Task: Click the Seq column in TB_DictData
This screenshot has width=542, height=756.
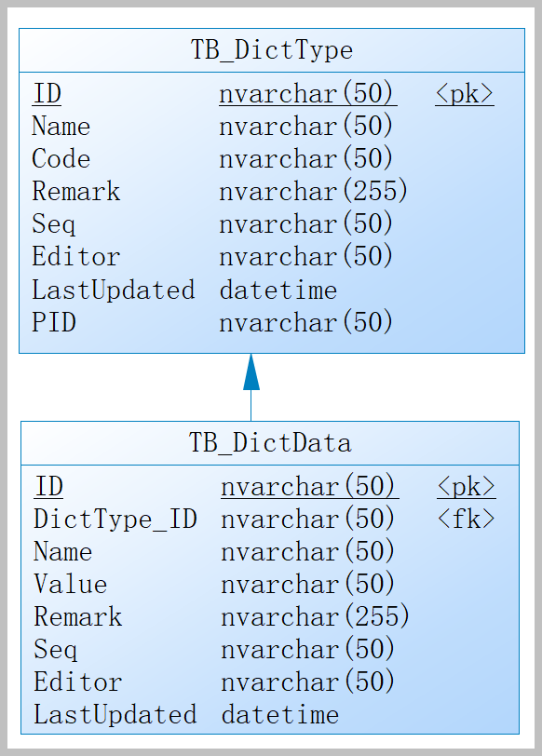Action: (x=56, y=650)
